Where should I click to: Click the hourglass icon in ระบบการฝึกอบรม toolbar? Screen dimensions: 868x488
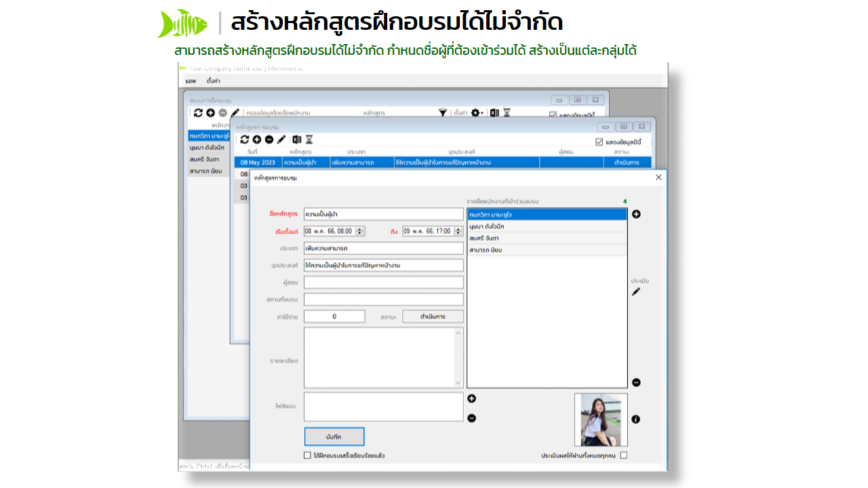507,113
